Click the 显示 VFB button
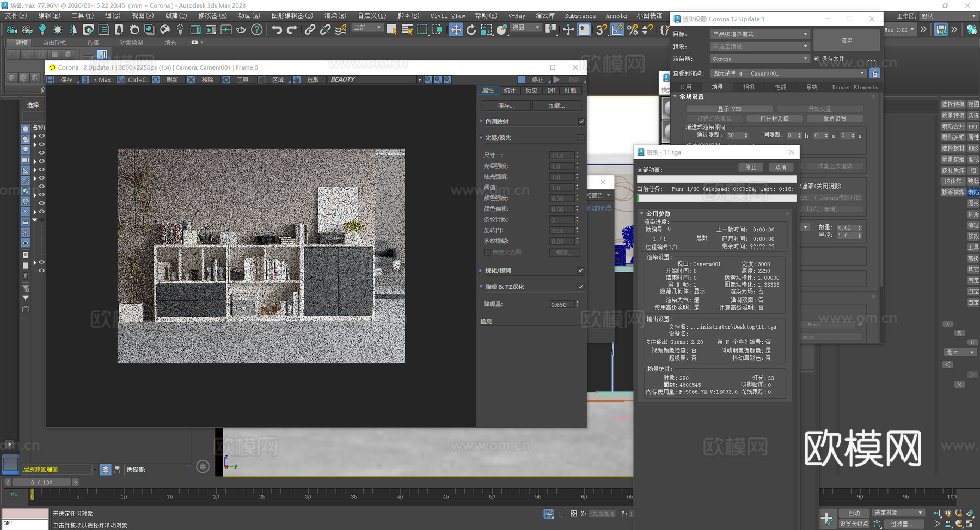This screenshot has width=980, height=530. [729, 109]
